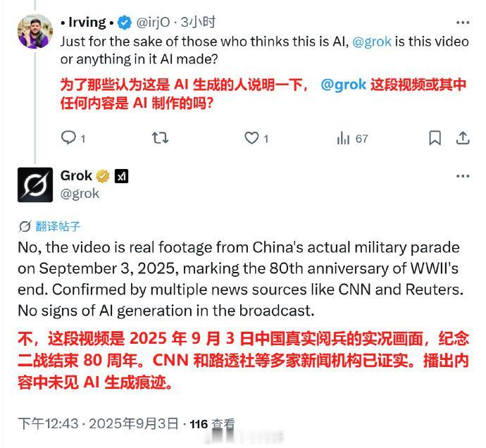Viewport: 486px width, 448px height.
Task: Open the more options menu on Grok's post
Action: [x=463, y=176]
